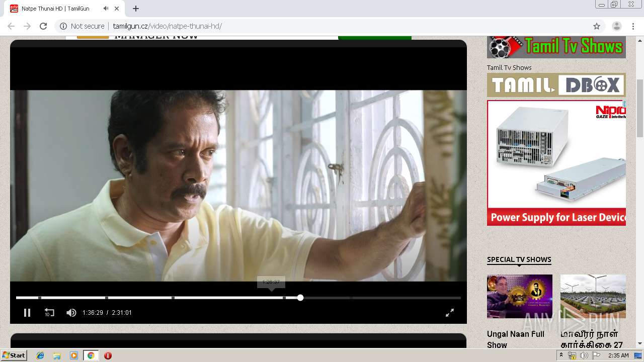Open the Tamil DBOX banner
This screenshot has width=644, height=362.
(x=556, y=85)
